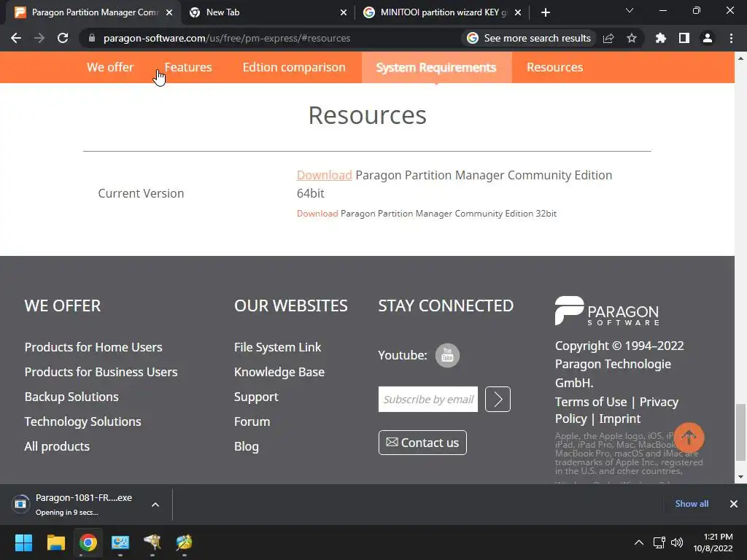The image size is (747, 560).
Task: Click the YouTube round icon
Action: point(447,355)
